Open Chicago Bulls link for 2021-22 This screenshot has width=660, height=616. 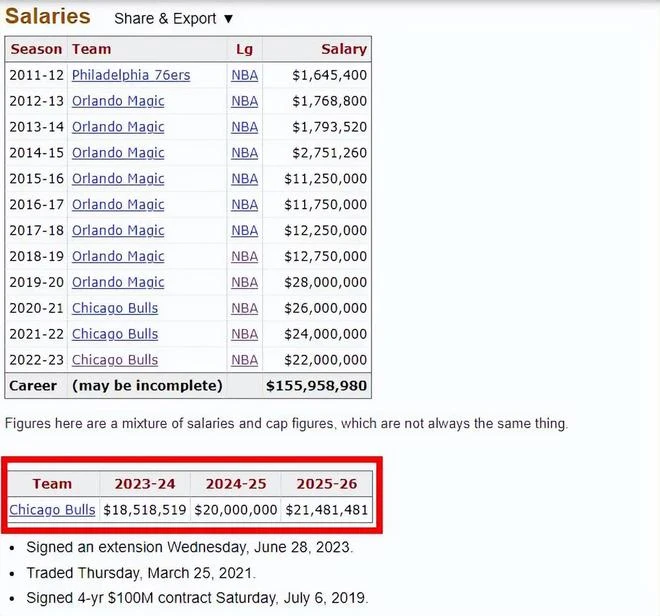115,334
